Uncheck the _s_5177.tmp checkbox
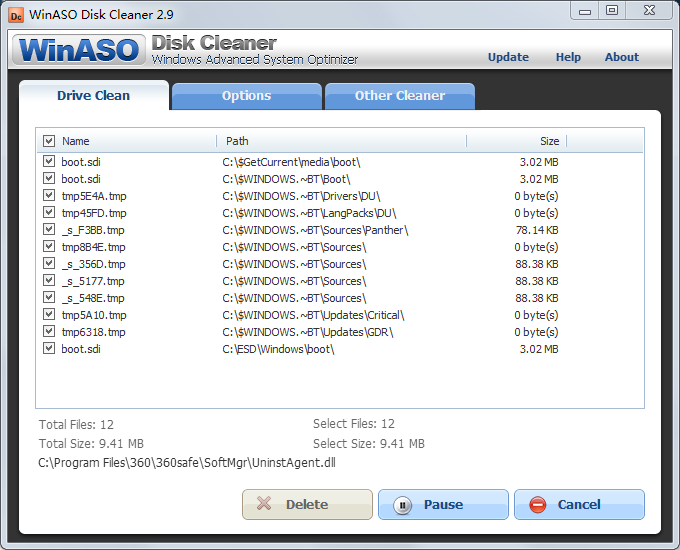The image size is (680, 550). point(49,280)
